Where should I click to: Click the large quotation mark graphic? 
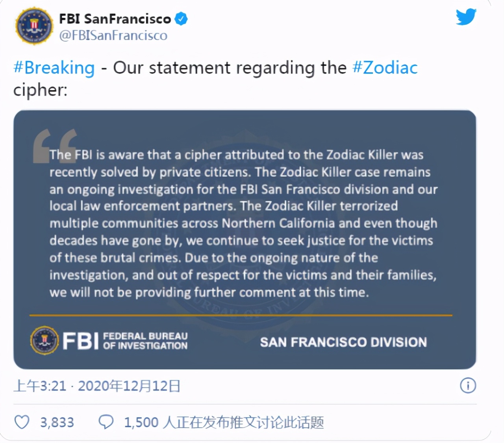(55, 145)
